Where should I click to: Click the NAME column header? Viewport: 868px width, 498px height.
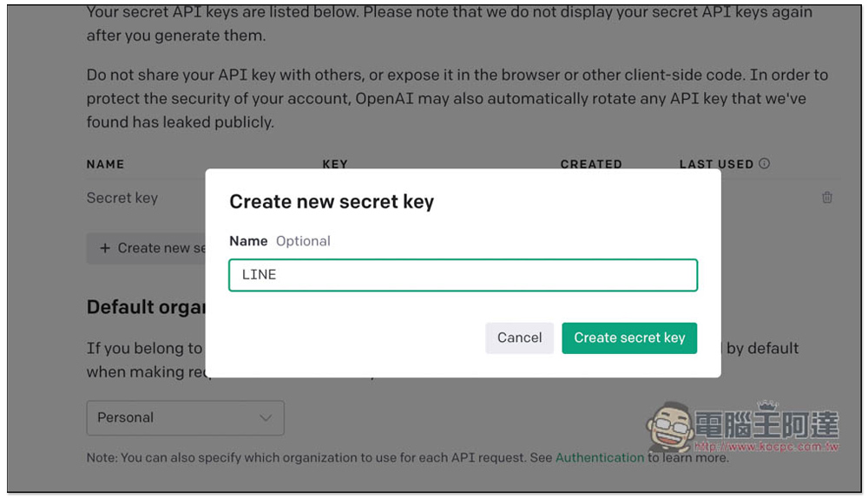[105, 164]
